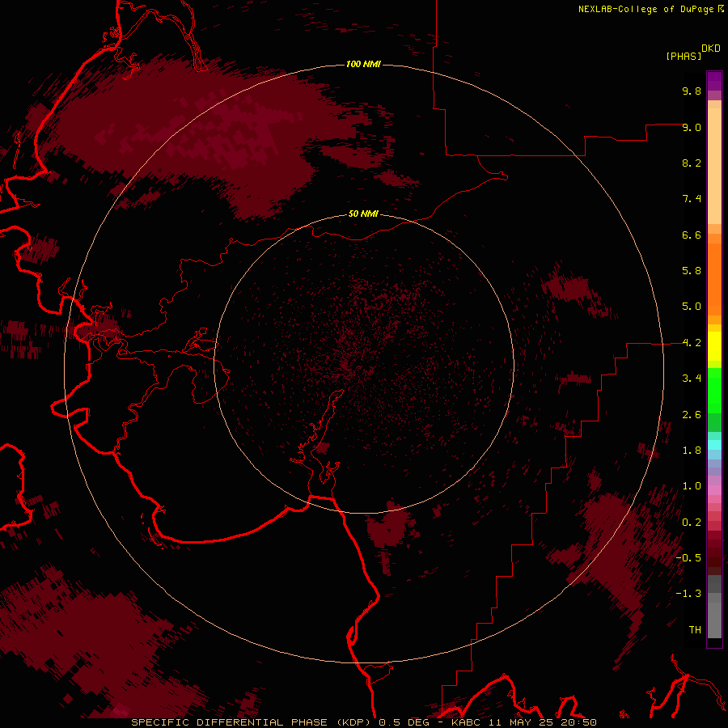Click the orange segment of the color bar

(714, 279)
